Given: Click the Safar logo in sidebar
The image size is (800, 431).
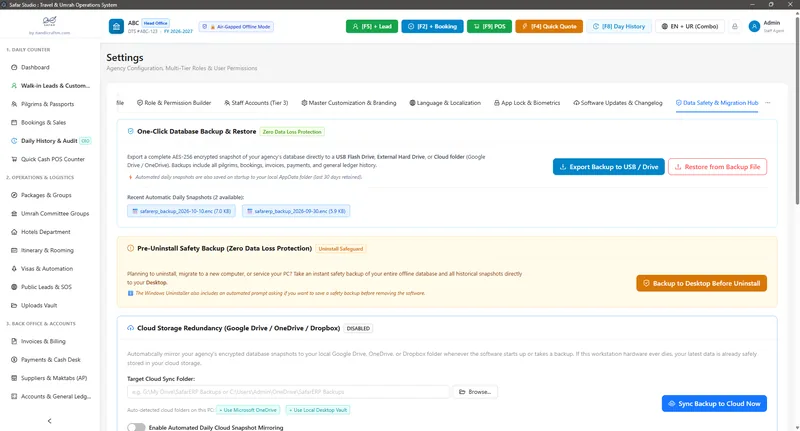Looking at the screenshot, I should click(49, 22).
